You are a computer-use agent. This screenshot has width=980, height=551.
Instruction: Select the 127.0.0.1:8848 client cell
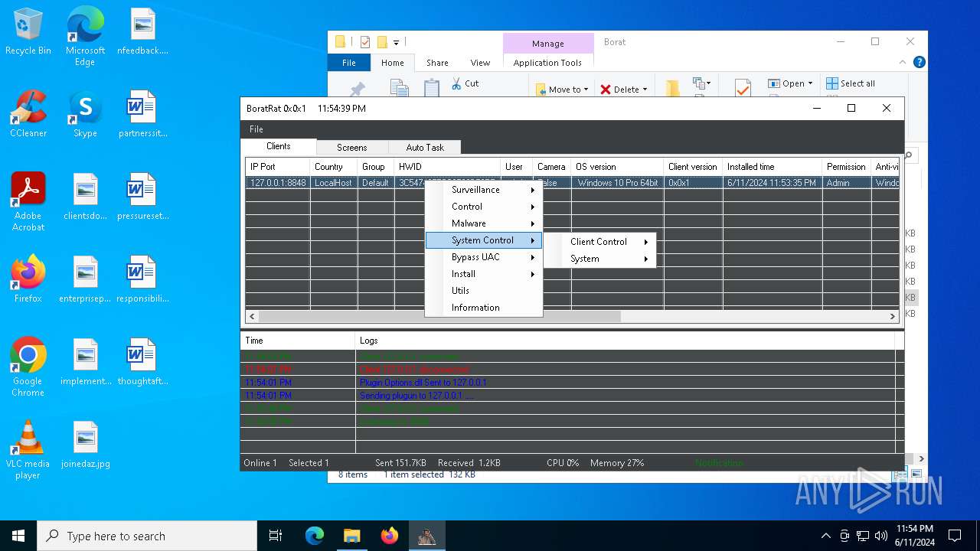[x=278, y=183]
